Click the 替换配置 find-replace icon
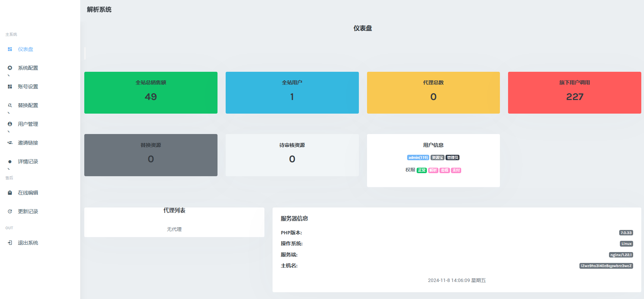This screenshot has width=644, height=299. [x=10, y=105]
